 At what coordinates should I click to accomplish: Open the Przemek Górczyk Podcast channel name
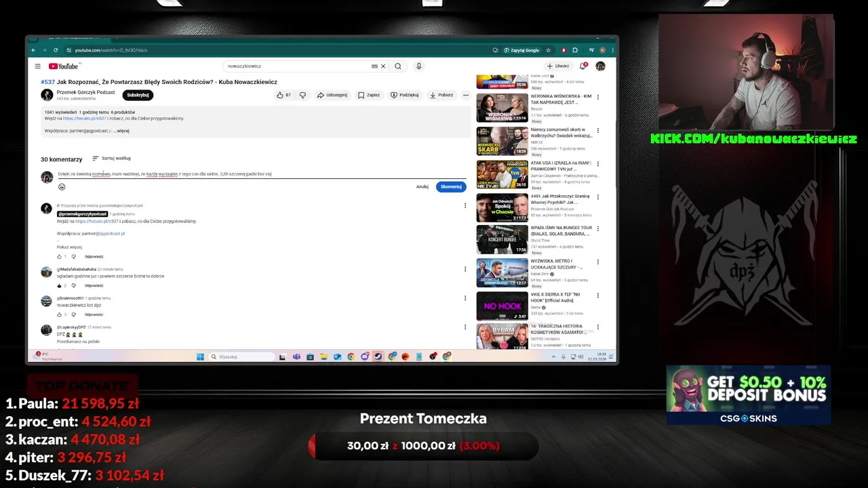(86, 92)
